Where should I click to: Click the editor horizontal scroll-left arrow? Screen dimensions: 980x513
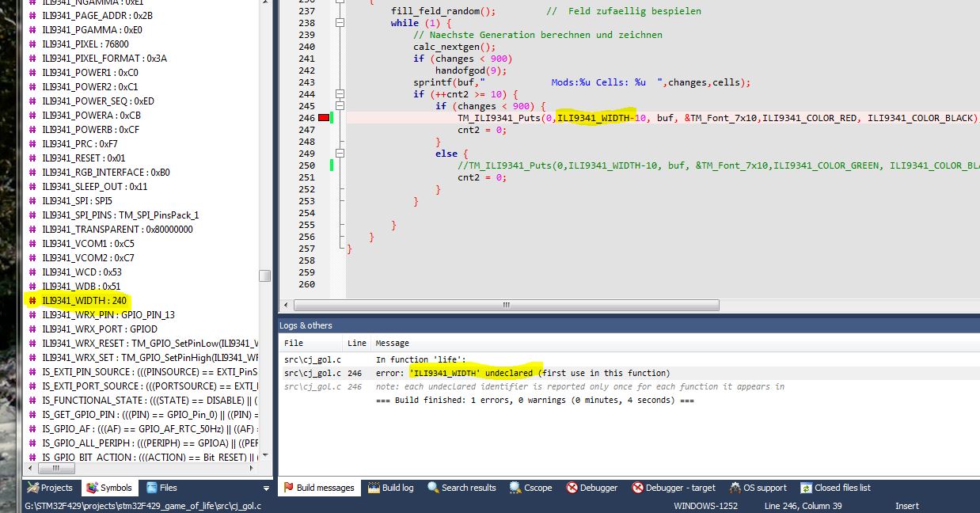(287, 305)
